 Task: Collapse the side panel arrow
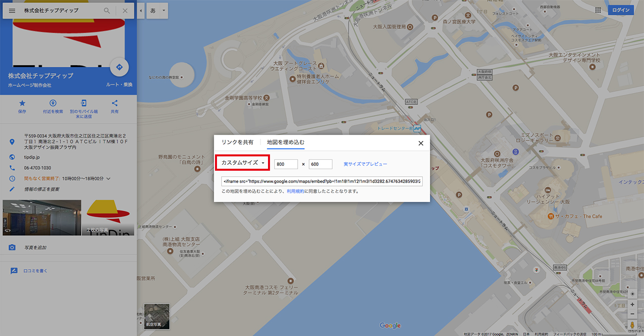tap(141, 10)
